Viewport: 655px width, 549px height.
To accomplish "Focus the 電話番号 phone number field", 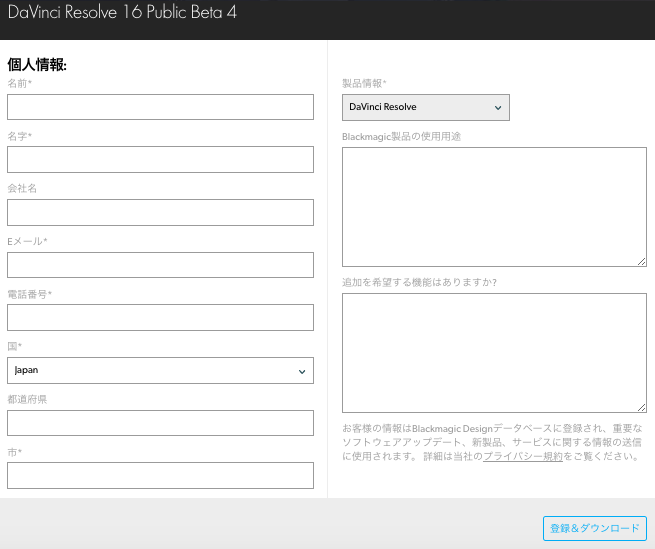I will pos(160,318).
